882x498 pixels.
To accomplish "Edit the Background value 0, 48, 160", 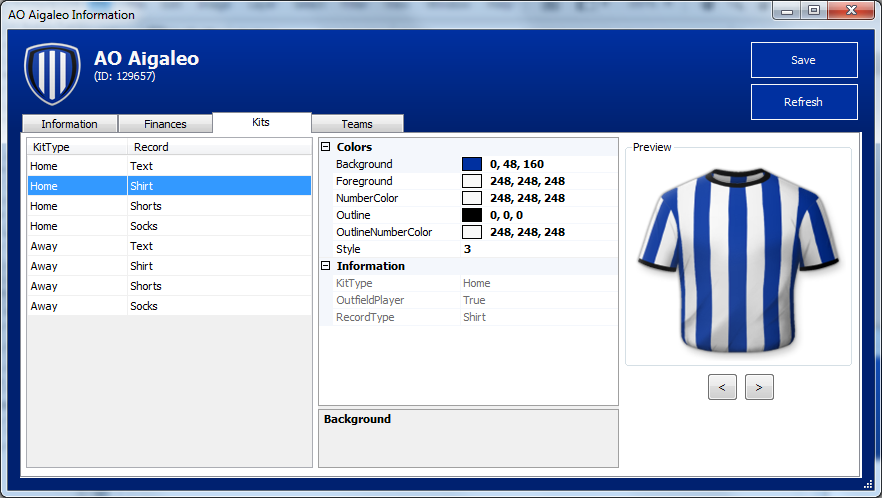I will click(517, 164).
